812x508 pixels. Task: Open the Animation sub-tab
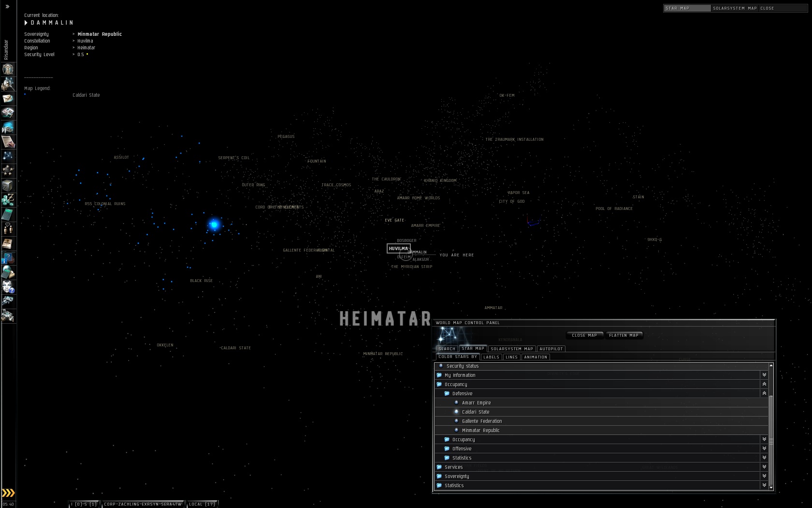[536, 357]
